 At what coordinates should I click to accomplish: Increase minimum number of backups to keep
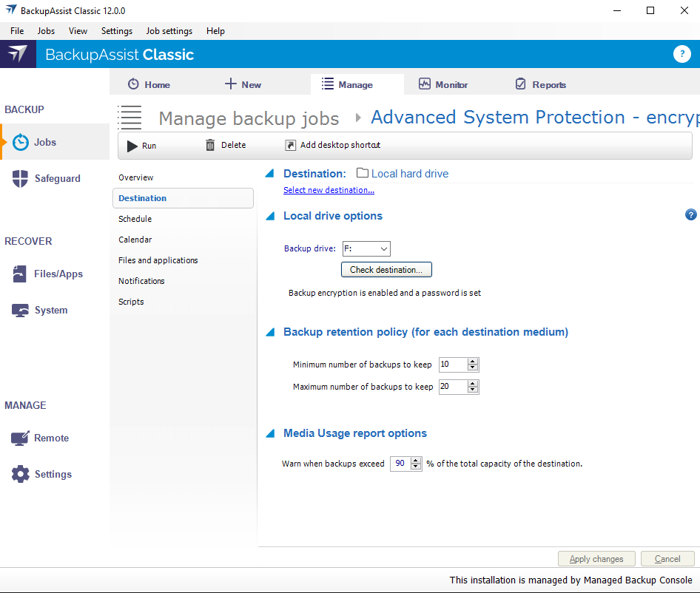coord(473,362)
